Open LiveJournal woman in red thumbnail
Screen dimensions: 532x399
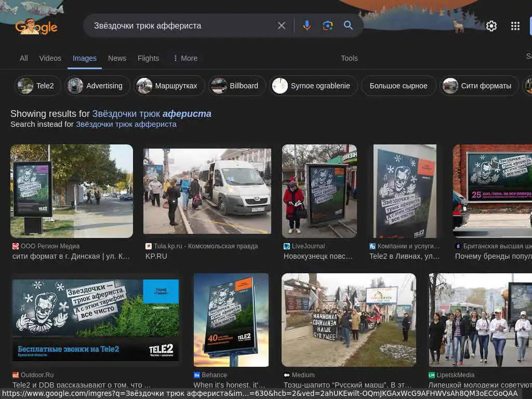[320, 191]
